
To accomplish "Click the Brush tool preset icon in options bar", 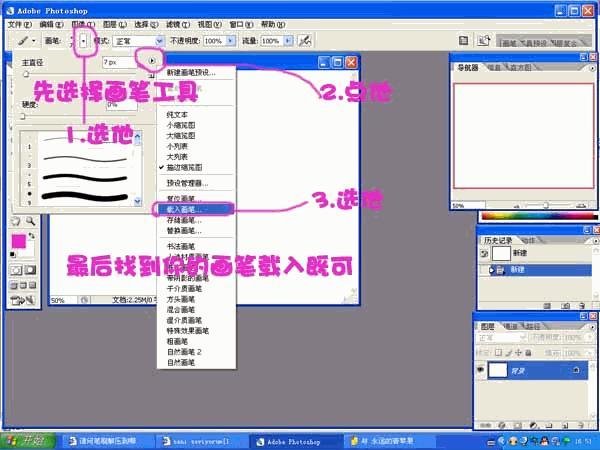I will pos(23,41).
